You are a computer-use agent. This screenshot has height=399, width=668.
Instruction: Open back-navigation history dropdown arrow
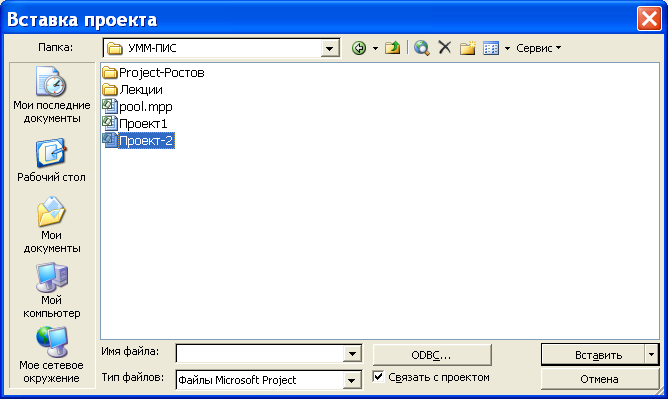coord(375,49)
